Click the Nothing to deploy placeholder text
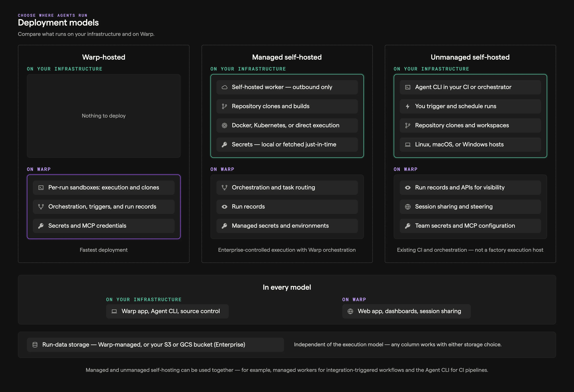The height and width of the screenshot is (392, 574). tap(104, 116)
